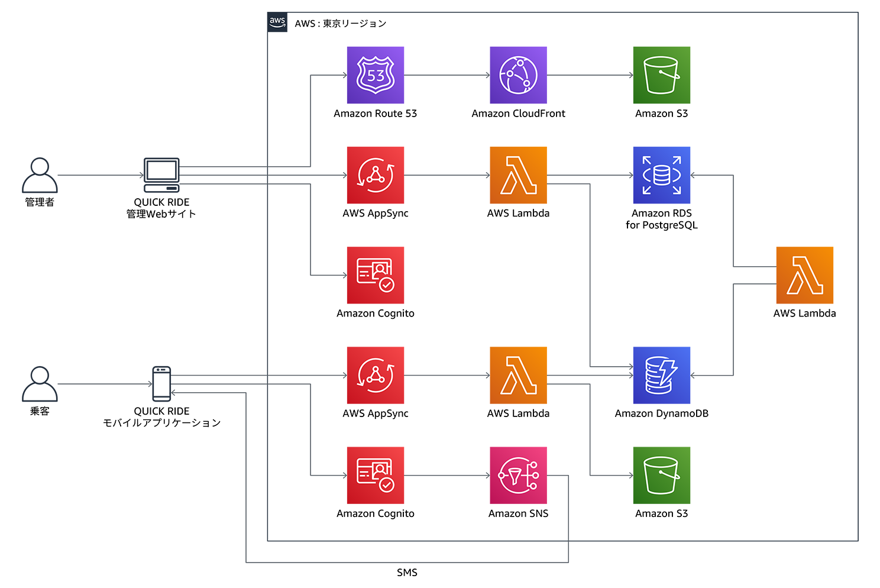Click the QUICK RIDE 管理Webサイト computer icon

[161, 175]
